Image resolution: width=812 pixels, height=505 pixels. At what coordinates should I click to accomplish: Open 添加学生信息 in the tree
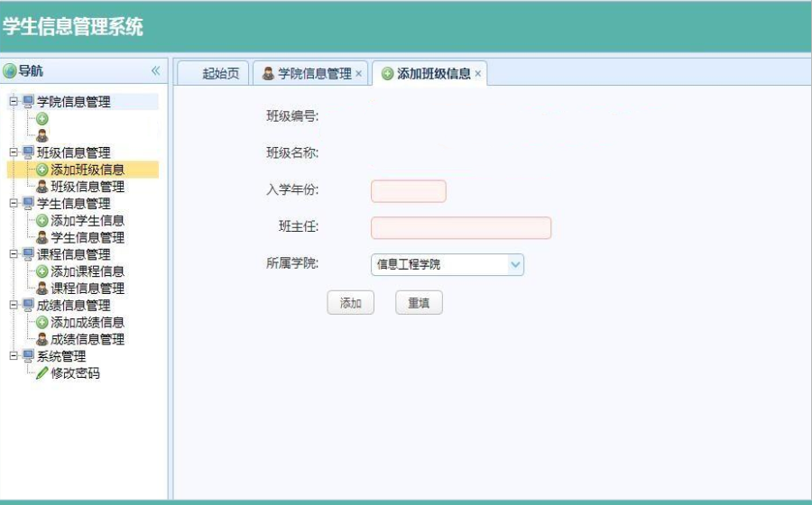tap(88, 221)
